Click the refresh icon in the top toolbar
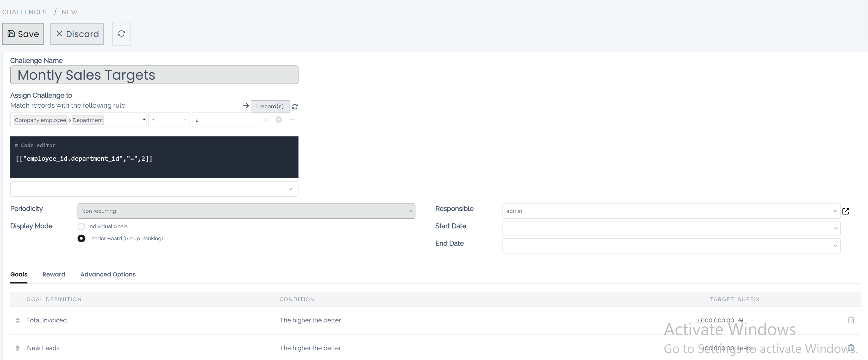868x360 pixels. [x=121, y=34]
